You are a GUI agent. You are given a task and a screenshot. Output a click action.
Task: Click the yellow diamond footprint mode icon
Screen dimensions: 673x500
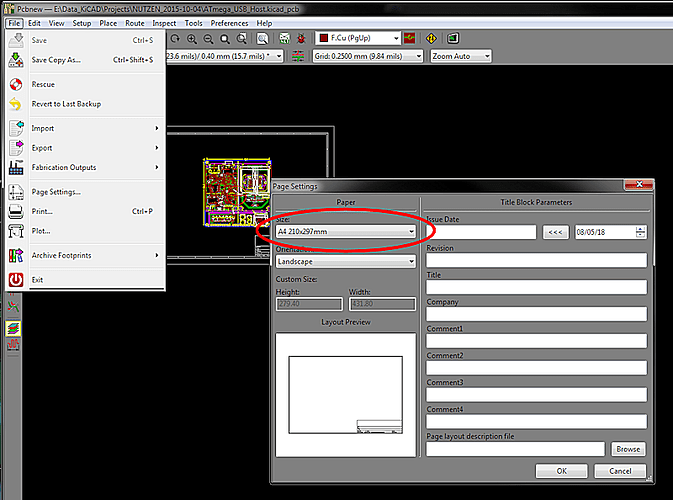pos(431,39)
